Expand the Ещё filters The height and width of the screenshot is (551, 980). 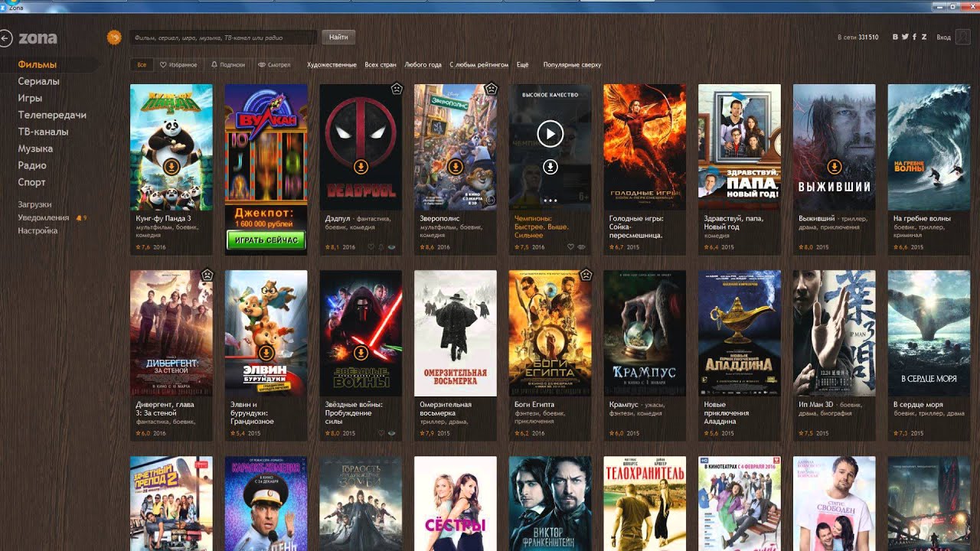[522, 65]
